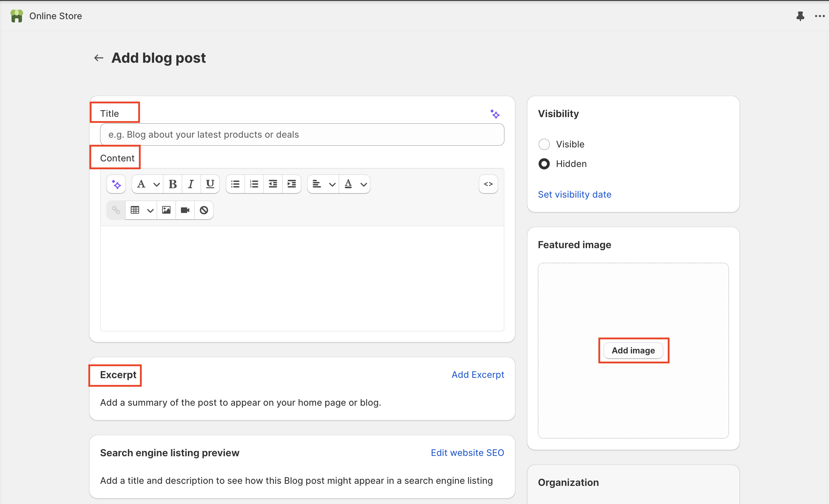829x504 pixels.
Task: Click the Clear formatting icon
Action: click(x=204, y=210)
